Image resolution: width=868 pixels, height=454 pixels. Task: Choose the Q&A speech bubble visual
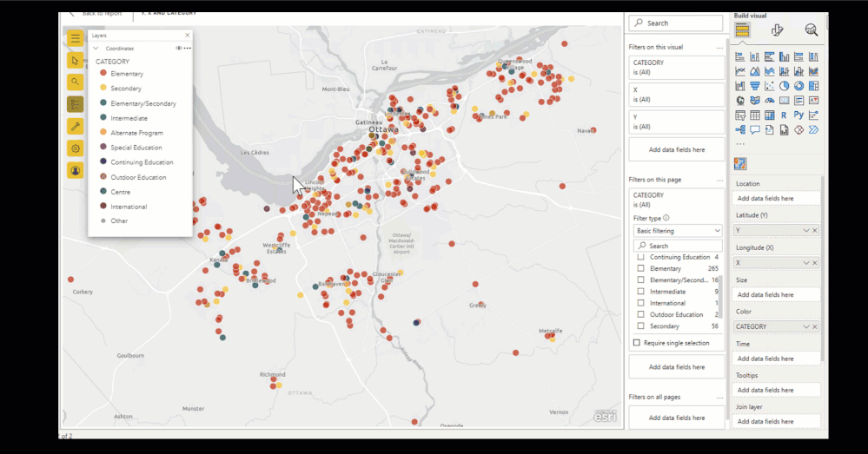click(754, 130)
